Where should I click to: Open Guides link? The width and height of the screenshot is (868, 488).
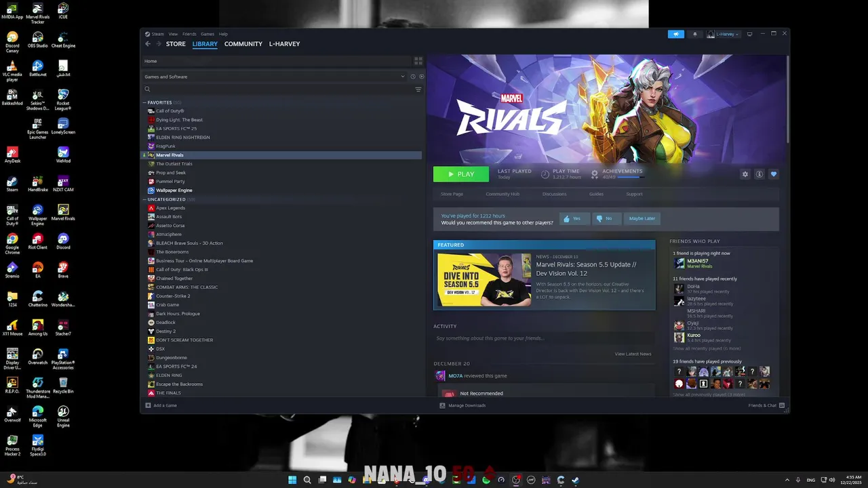(596, 194)
